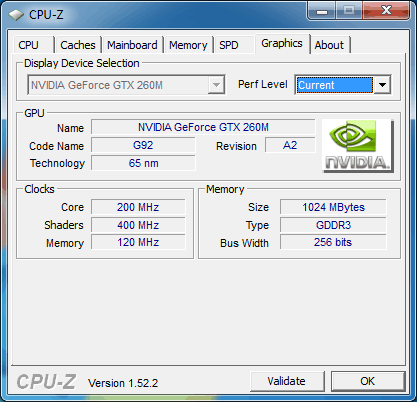
Task: Click the CPU-Z window title text
Action: 46,15
